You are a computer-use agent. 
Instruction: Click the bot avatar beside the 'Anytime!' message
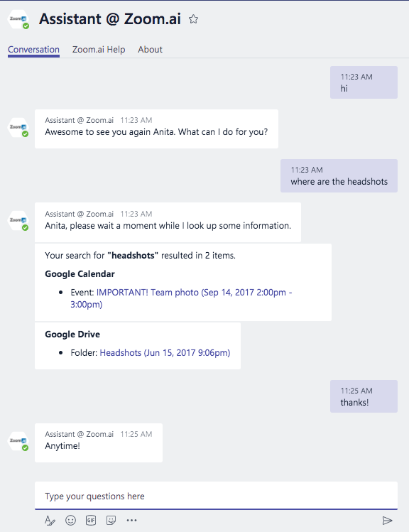click(18, 441)
